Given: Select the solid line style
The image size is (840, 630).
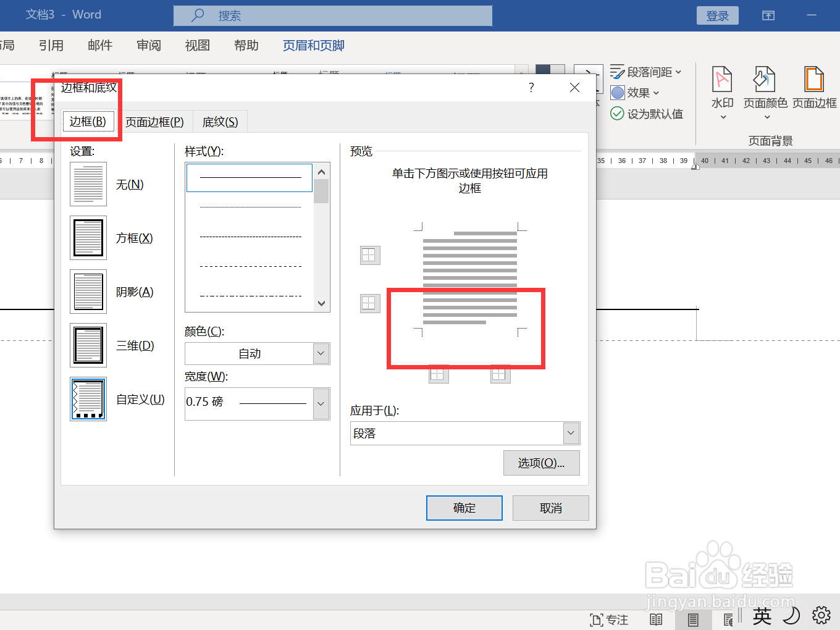Looking at the screenshot, I should click(x=250, y=178).
